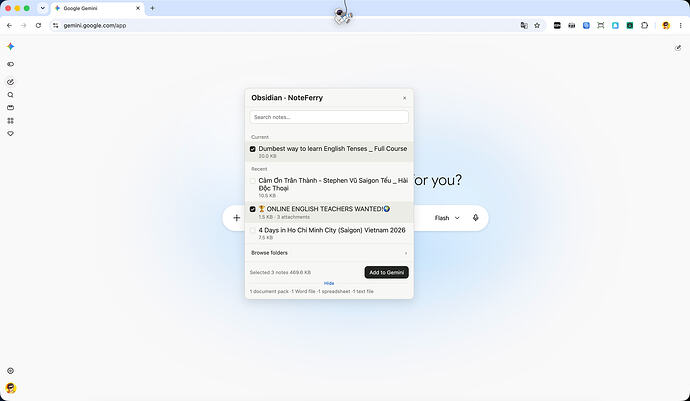Open the search chats icon in sidebar
690x401 pixels.
coord(11,95)
